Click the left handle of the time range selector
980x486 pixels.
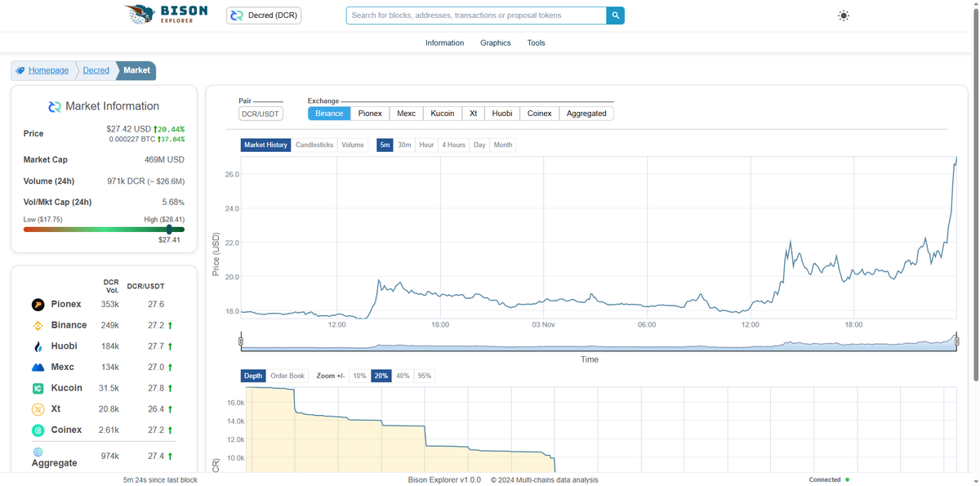click(x=241, y=341)
